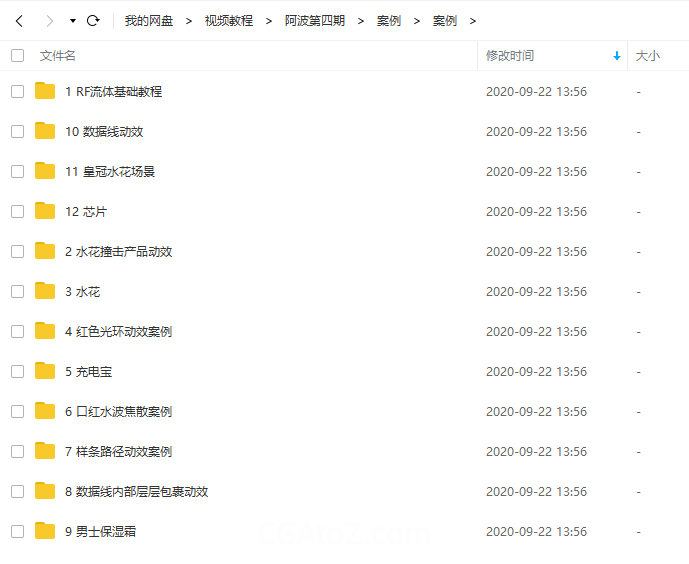Click the folder icon for 1 RF流体基础教程
689x564 pixels.
(x=45, y=91)
